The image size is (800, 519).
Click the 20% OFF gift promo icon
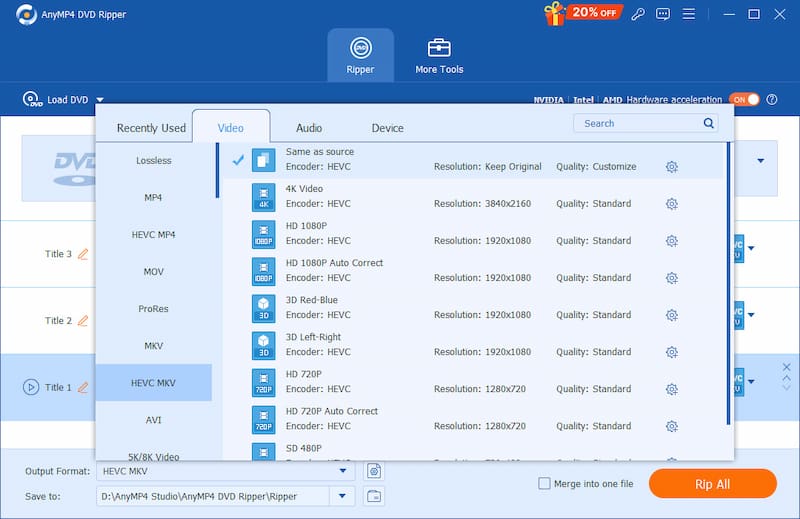(x=582, y=13)
